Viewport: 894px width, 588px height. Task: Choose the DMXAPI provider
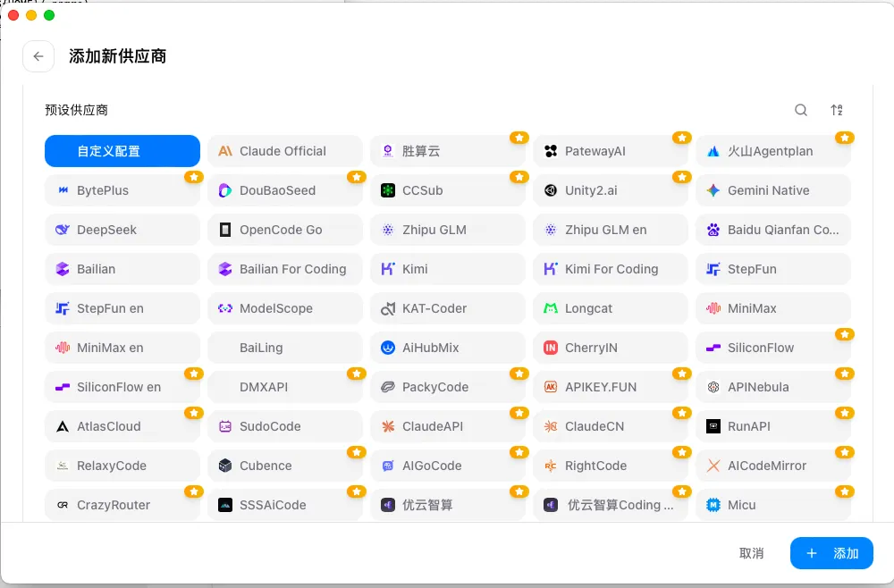[285, 387]
